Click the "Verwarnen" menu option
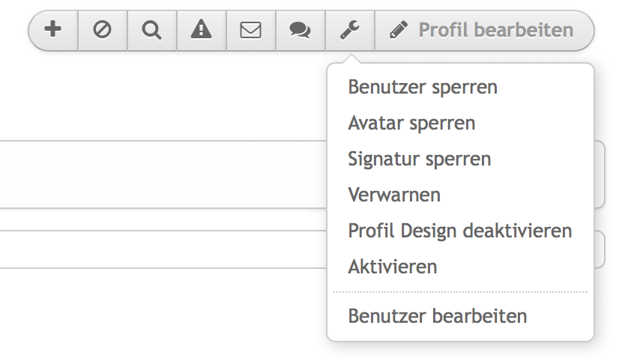Viewport: 622px width, 364px height. click(x=394, y=195)
